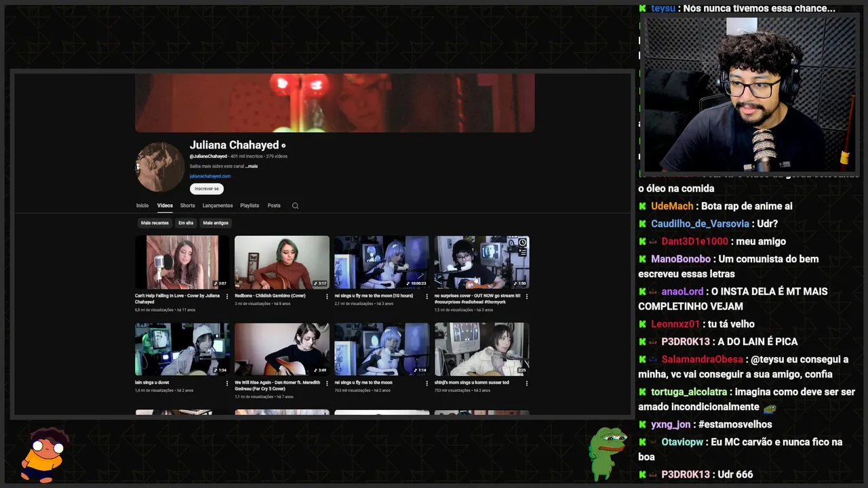Click green badge next to Caudilho_de_Varsovia
Viewport: 868px width, 488px height.
point(642,224)
